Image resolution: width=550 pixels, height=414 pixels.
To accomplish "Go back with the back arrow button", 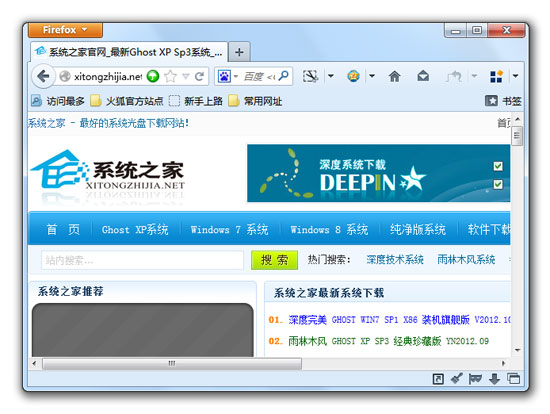I will click(43, 76).
